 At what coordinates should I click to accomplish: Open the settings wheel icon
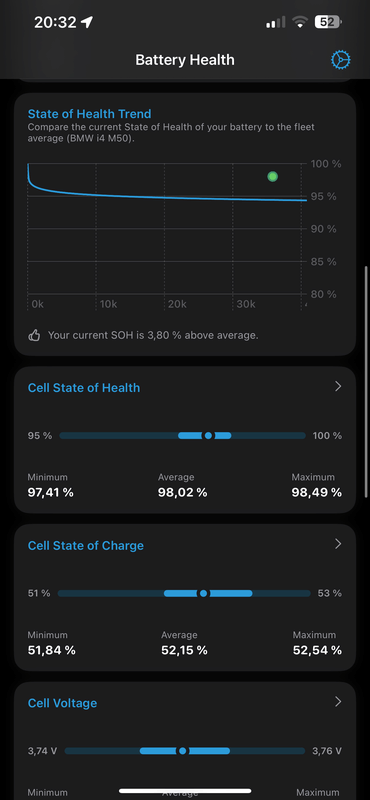tap(340, 60)
